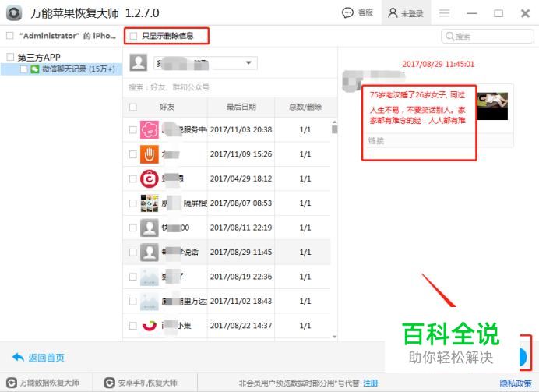
Task: Open the chat message image thumbnail
Action: (492, 106)
